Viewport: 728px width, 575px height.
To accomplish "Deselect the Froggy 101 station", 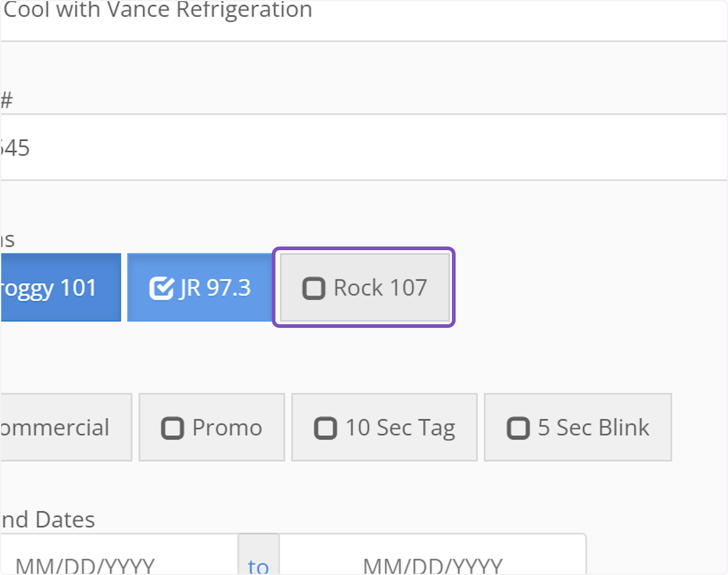I will [x=61, y=287].
